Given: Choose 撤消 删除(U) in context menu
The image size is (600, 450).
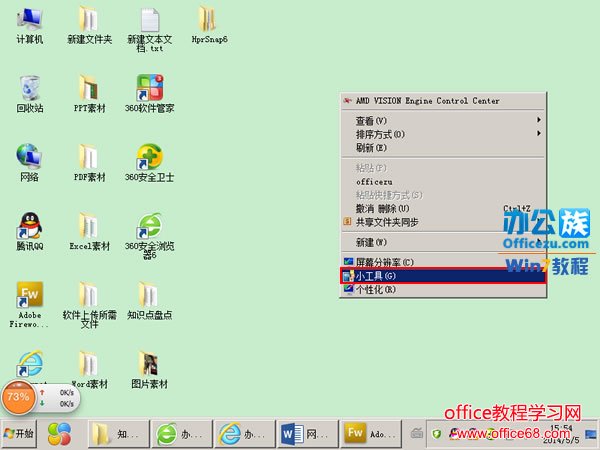Looking at the screenshot, I should click(x=443, y=209).
